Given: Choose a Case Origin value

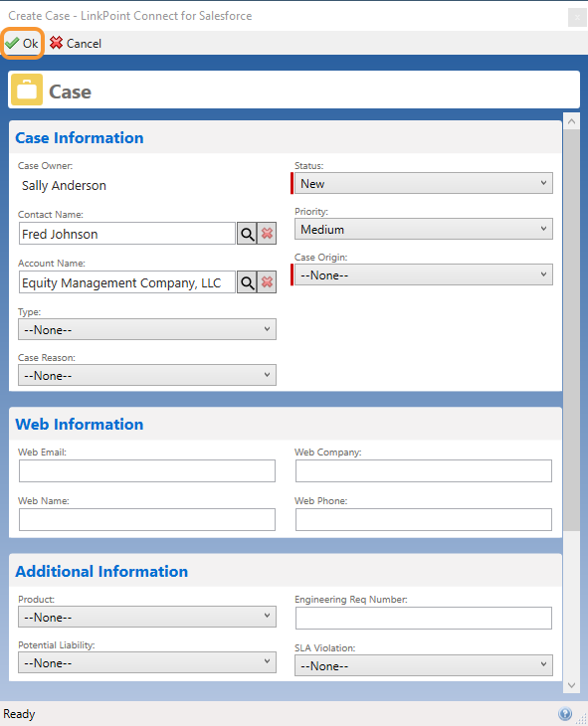Looking at the screenshot, I should pyautogui.click(x=424, y=275).
